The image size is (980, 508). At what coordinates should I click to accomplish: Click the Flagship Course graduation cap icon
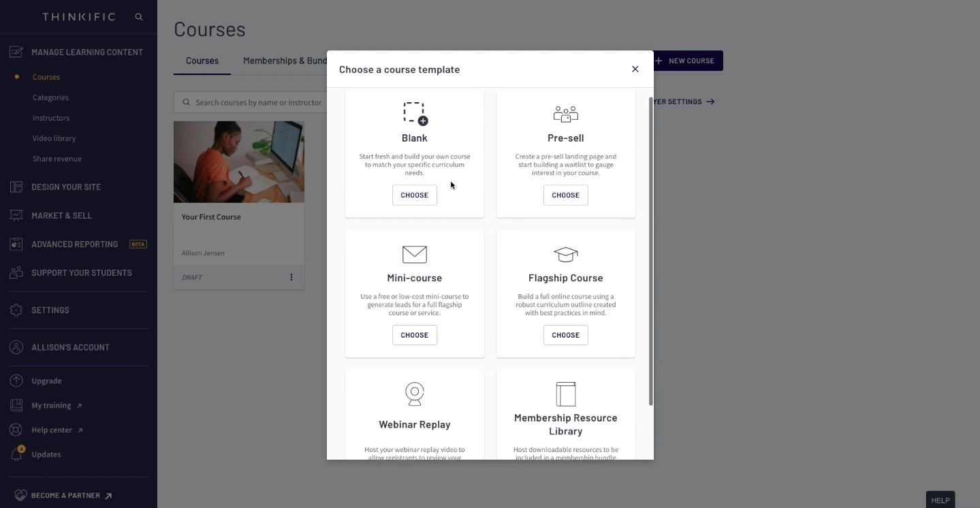pyautogui.click(x=565, y=254)
